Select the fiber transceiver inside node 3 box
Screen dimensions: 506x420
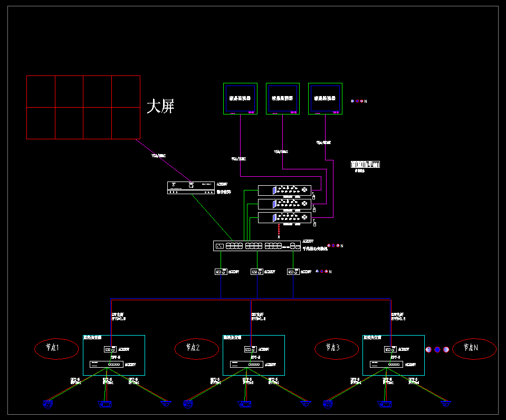(390, 349)
